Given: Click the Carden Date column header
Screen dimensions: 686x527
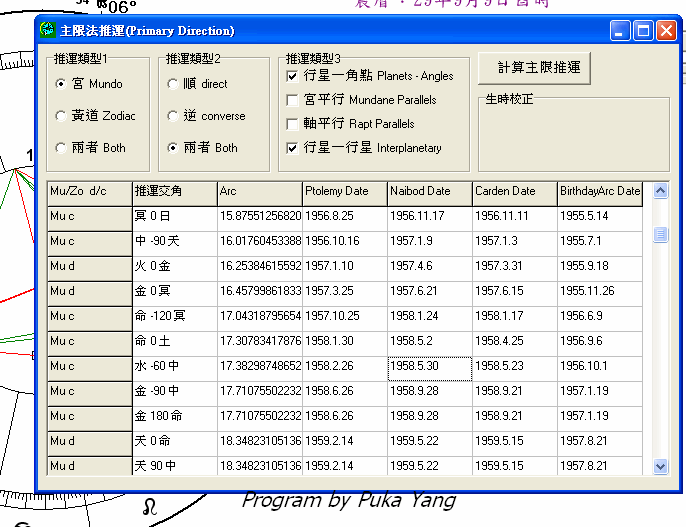Looking at the screenshot, I should coord(515,194).
